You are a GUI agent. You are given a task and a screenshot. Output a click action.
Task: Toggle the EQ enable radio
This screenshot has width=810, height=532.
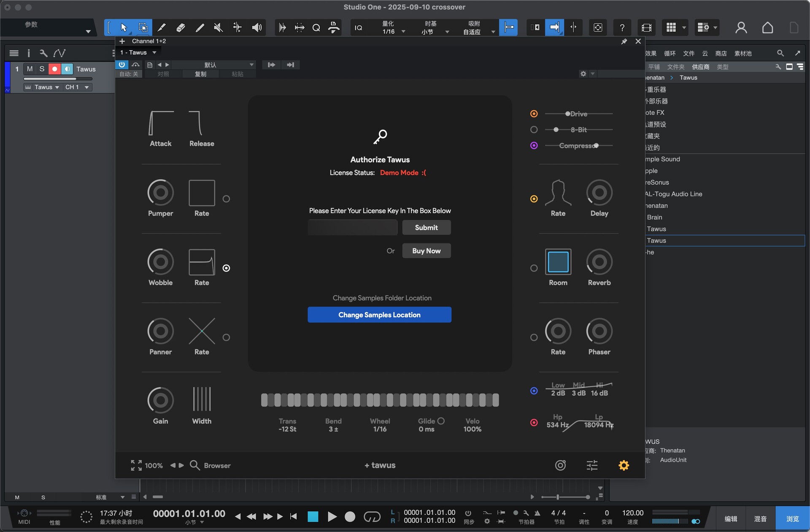tap(534, 391)
